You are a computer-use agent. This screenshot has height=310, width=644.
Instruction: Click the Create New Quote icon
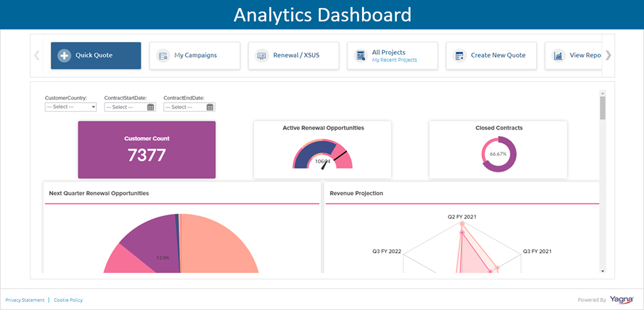(459, 55)
